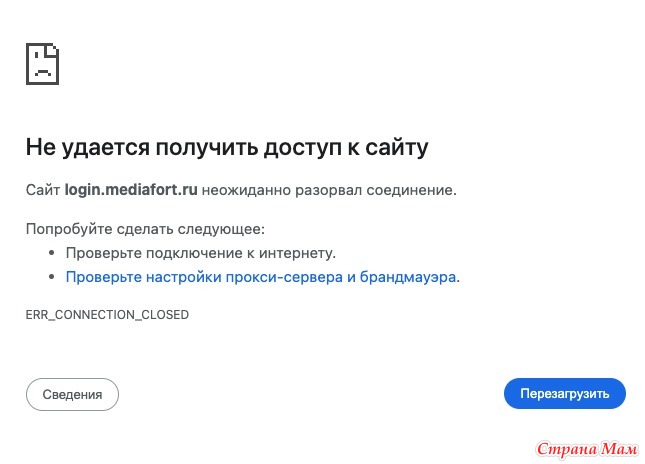This screenshot has height=464, width=645.
Task: Click the Страна Мам watermark logo
Action: point(587,449)
